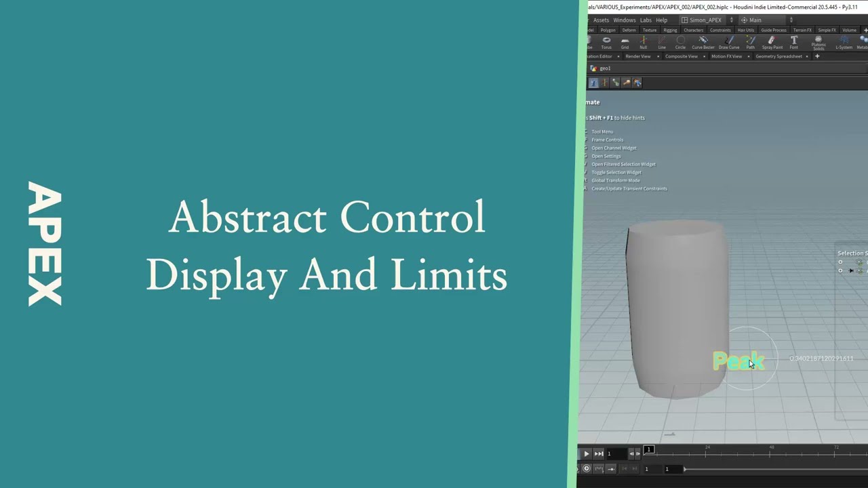Click the geo1 path label
Screen dimensions: 868x488
pyautogui.click(x=605, y=68)
